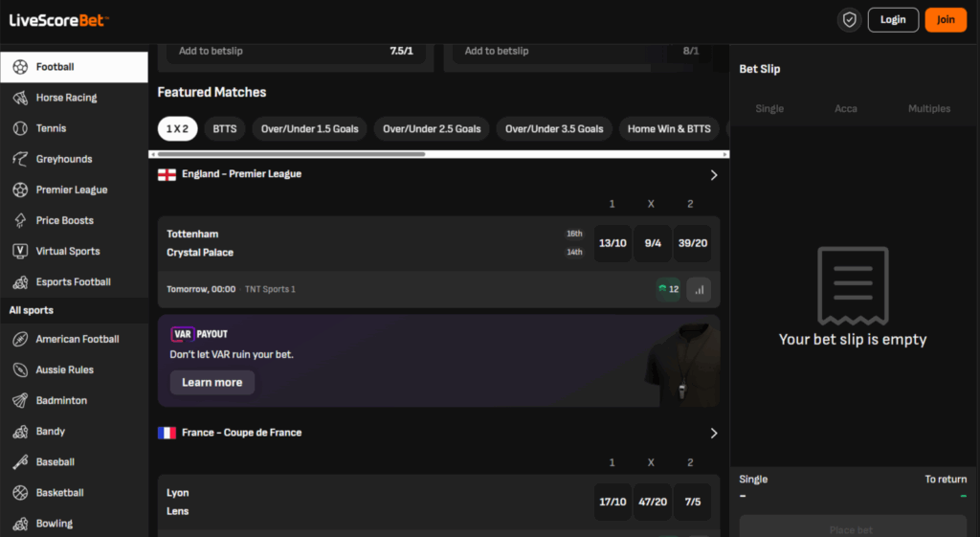Image resolution: width=980 pixels, height=537 pixels.
Task: Click the Premier League ball icon
Action: coord(20,190)
